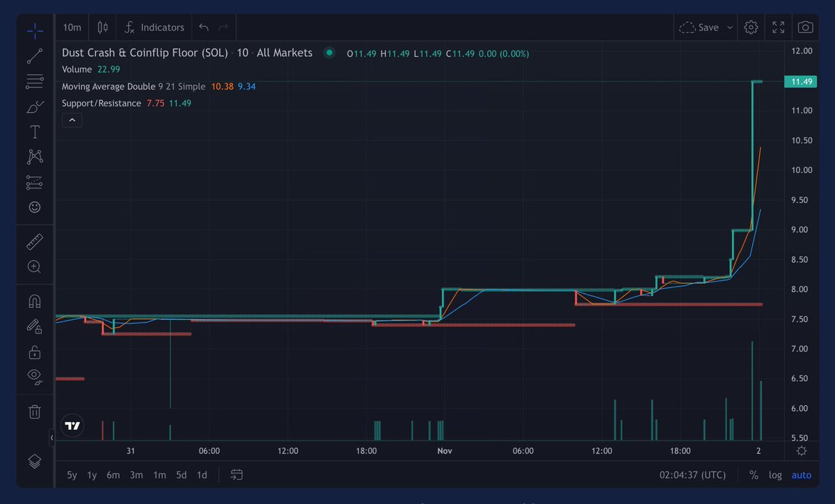Toggle log scale

pos(775,475)
